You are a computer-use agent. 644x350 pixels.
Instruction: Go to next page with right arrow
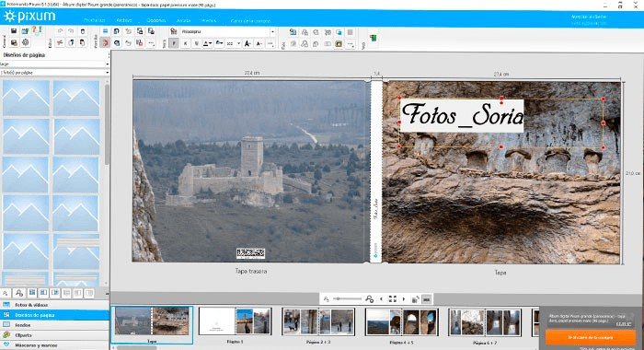click(404, 299)
